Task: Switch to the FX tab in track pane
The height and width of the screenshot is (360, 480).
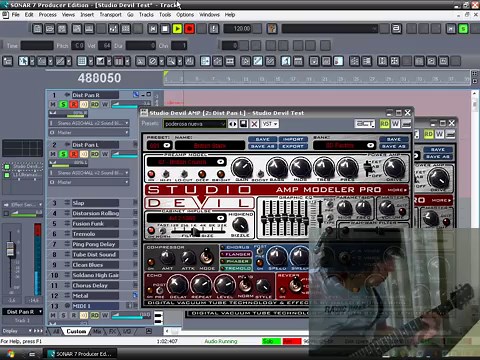Action: click(112, 331)
